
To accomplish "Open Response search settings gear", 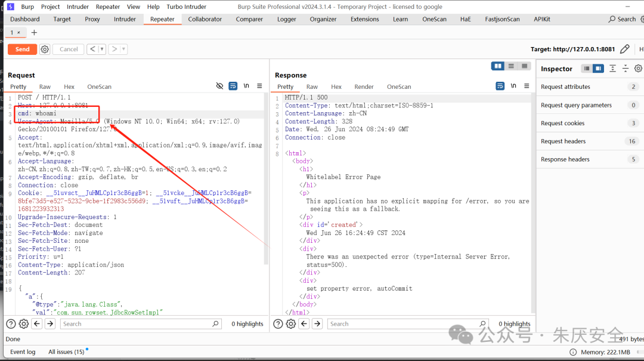I will tap(291, 324).
